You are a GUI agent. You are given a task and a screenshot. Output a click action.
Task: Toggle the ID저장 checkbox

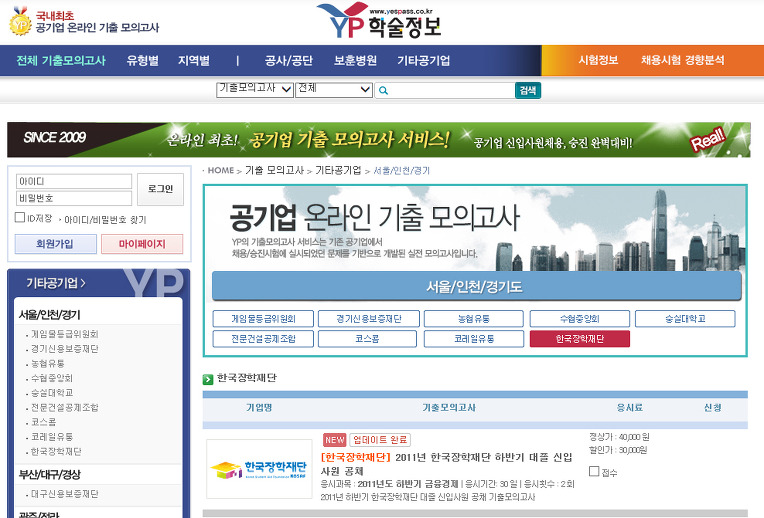[20, 217]
